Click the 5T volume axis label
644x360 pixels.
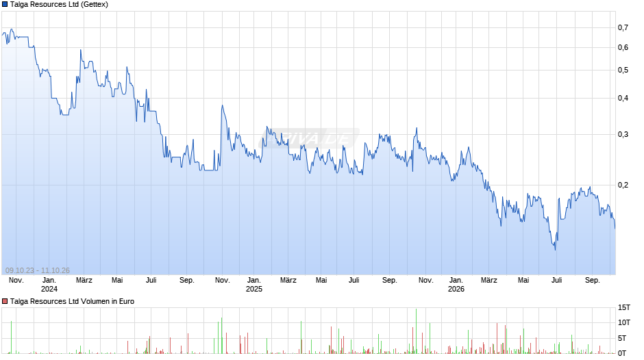[x=622, y=338]
